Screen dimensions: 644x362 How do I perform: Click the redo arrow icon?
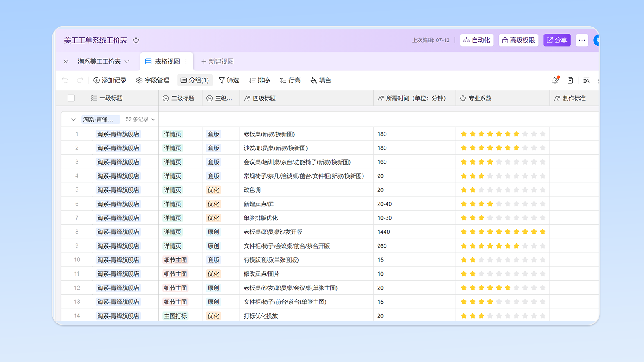[80, 80]
